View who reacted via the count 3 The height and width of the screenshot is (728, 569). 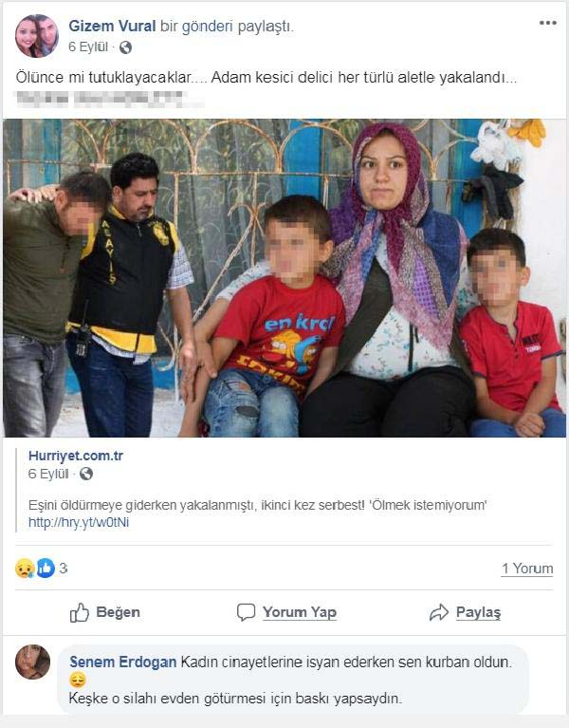coord(64,569)
